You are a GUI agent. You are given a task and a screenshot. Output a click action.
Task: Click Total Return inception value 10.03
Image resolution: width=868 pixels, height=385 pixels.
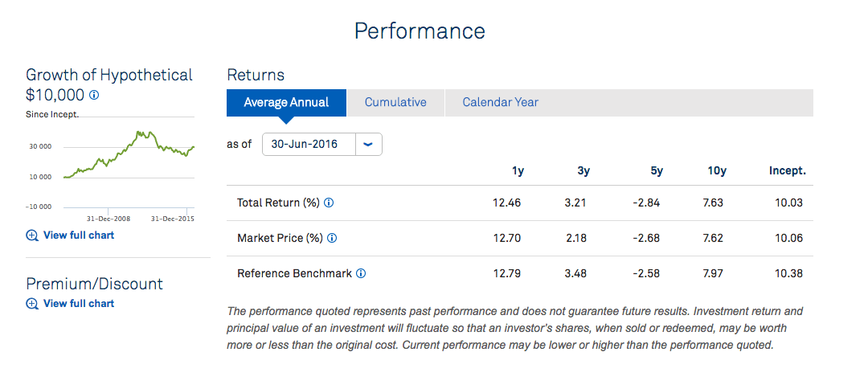(x=788, y=203)
